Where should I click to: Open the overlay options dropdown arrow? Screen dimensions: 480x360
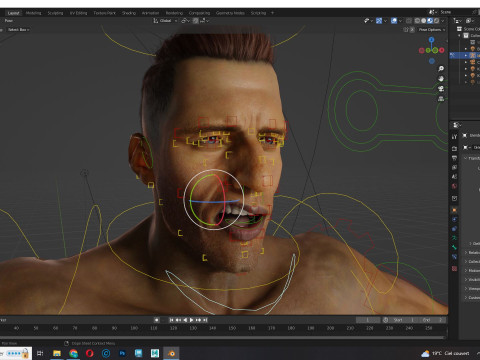(400, 21)
